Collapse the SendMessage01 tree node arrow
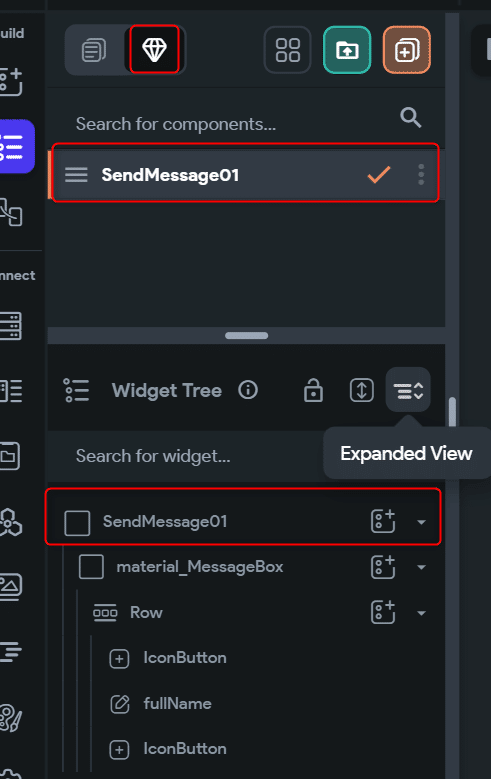Image resolution: width=491 pixels, height=779 pixels. click(x=421, y=522)
